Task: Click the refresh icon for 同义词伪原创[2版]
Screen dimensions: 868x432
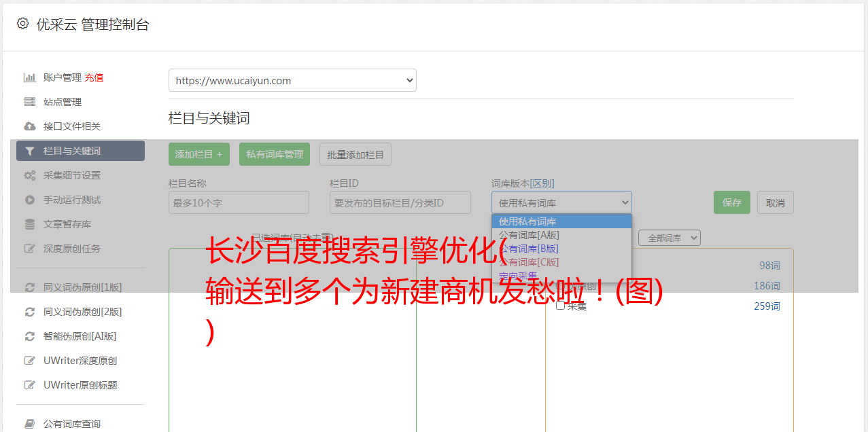Action: [x=29, y=312]
